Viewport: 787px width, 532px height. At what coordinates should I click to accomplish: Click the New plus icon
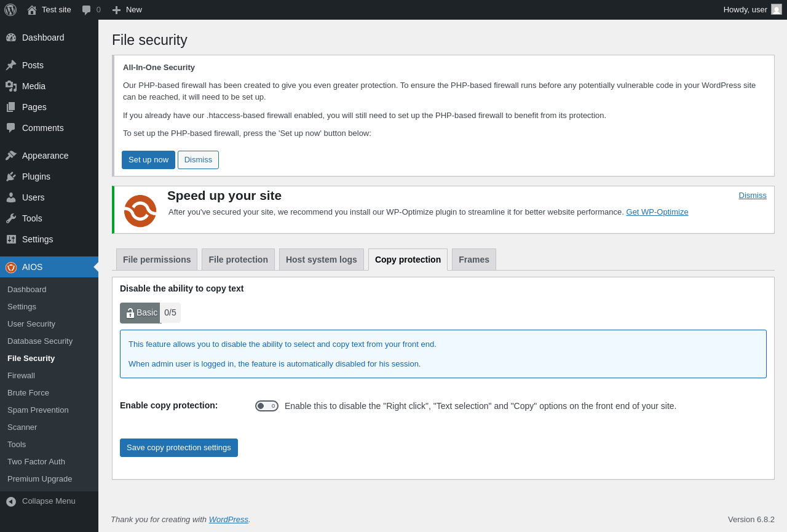(x=116, y=10)
